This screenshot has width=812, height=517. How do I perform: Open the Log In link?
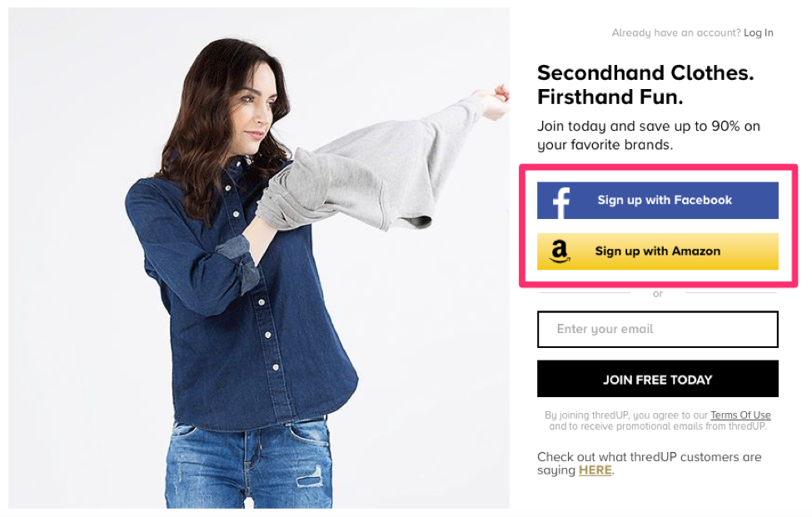pyautogui.click(x=758, y=33)
